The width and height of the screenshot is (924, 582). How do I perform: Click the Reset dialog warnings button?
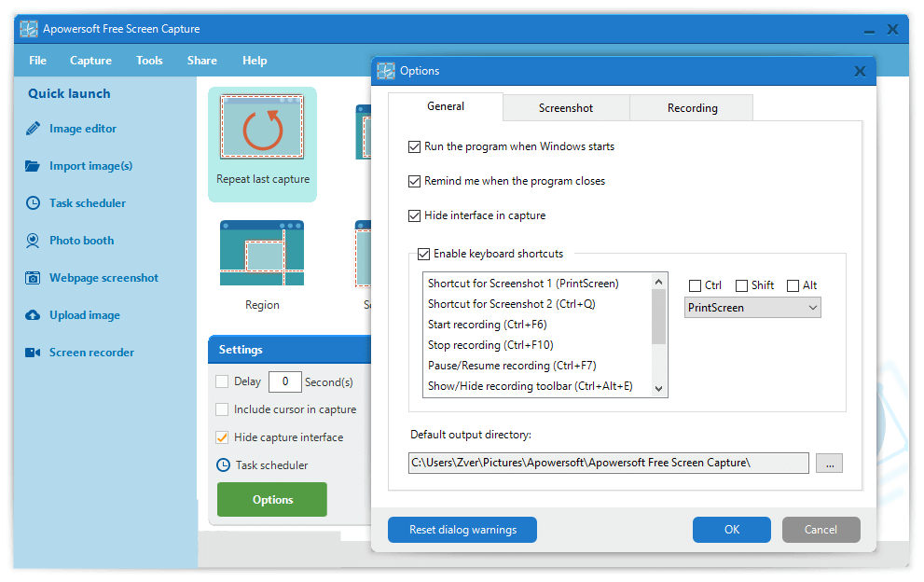462,530
